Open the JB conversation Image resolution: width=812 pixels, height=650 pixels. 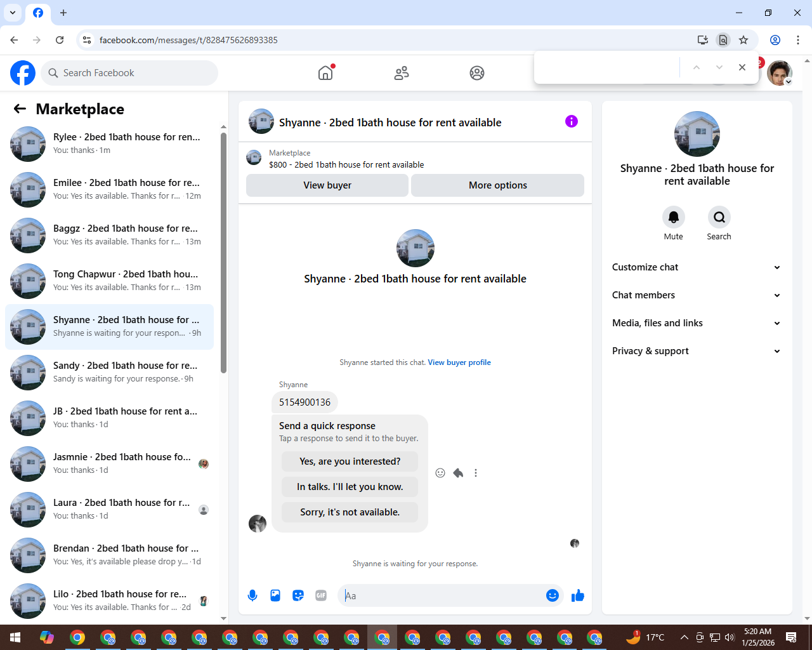coord(110,418)
